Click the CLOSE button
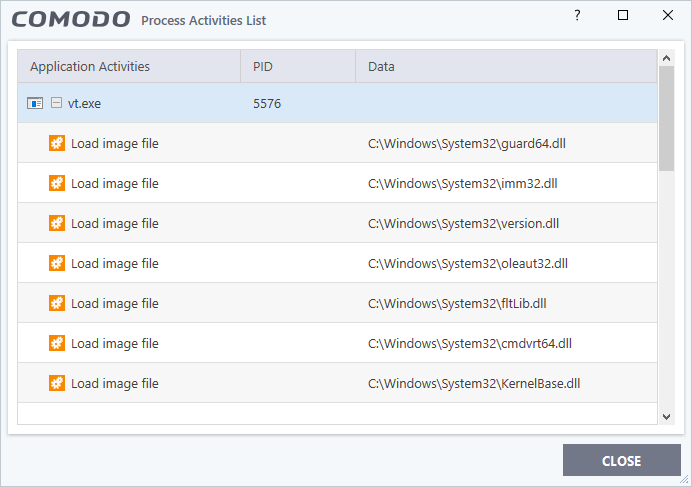This screenshot has height=487, width=692. [621, 461]
